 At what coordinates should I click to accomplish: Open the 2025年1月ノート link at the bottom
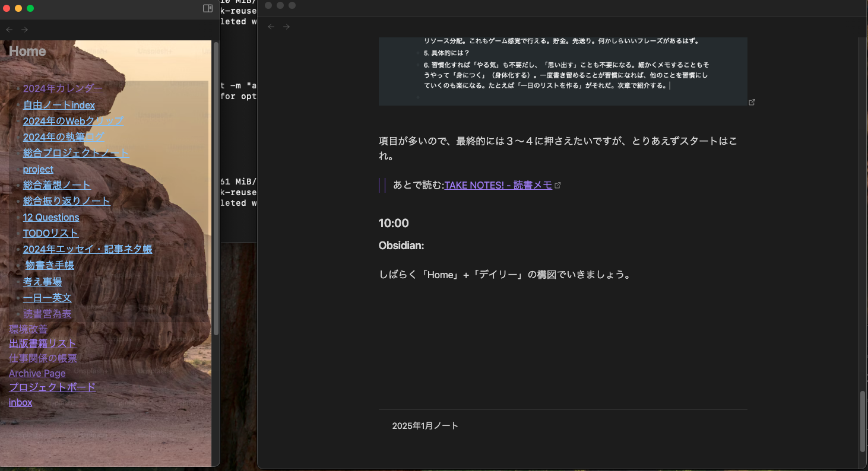click(425, 425)
